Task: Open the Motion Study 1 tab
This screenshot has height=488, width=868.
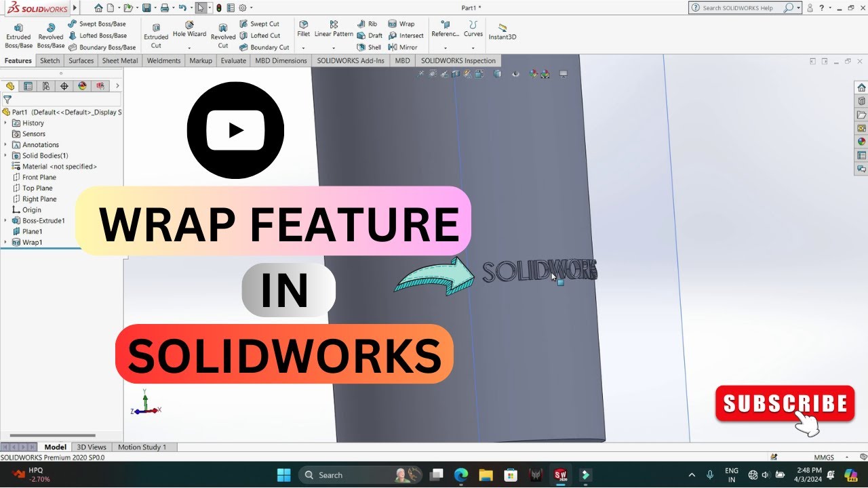Action: click(142, 447)
